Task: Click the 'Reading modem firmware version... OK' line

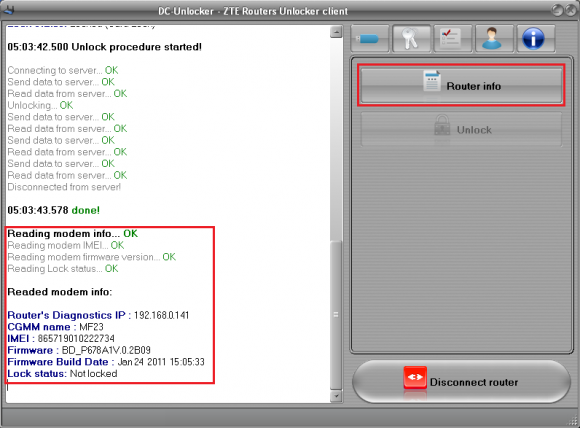Action: tap(92, 257)
